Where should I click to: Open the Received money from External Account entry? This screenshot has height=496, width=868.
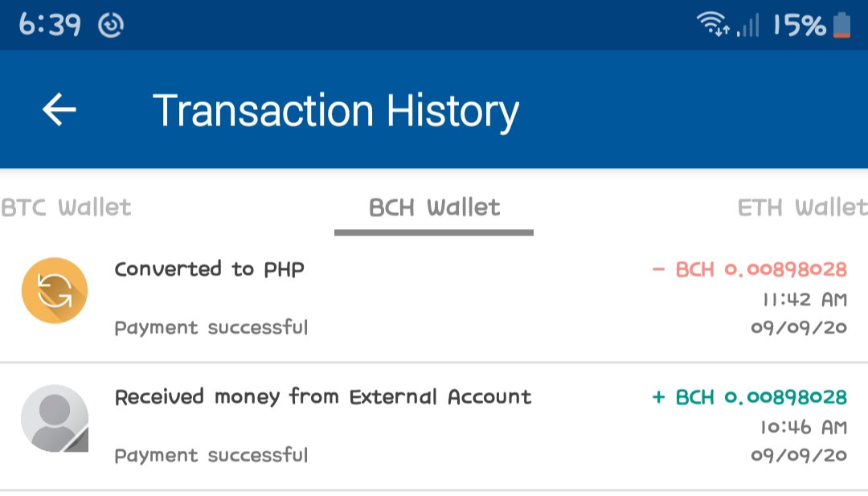(x=434, y=427)
